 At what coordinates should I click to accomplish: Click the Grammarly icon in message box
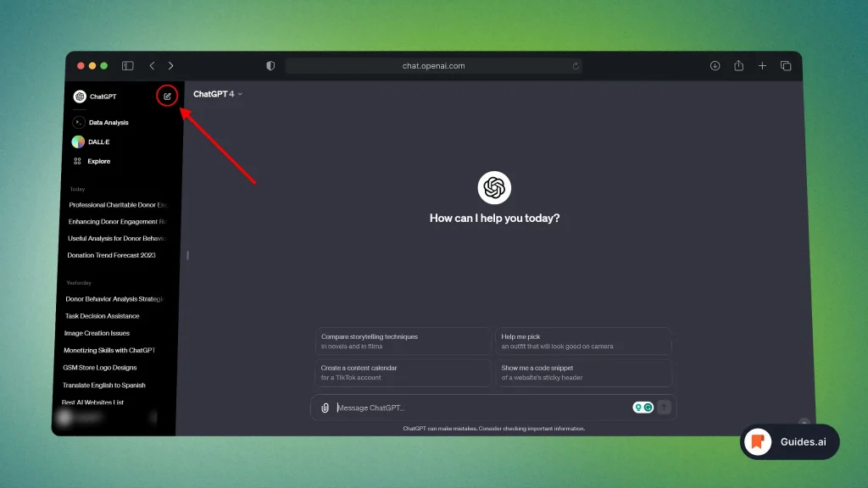(x=648, y=408)
